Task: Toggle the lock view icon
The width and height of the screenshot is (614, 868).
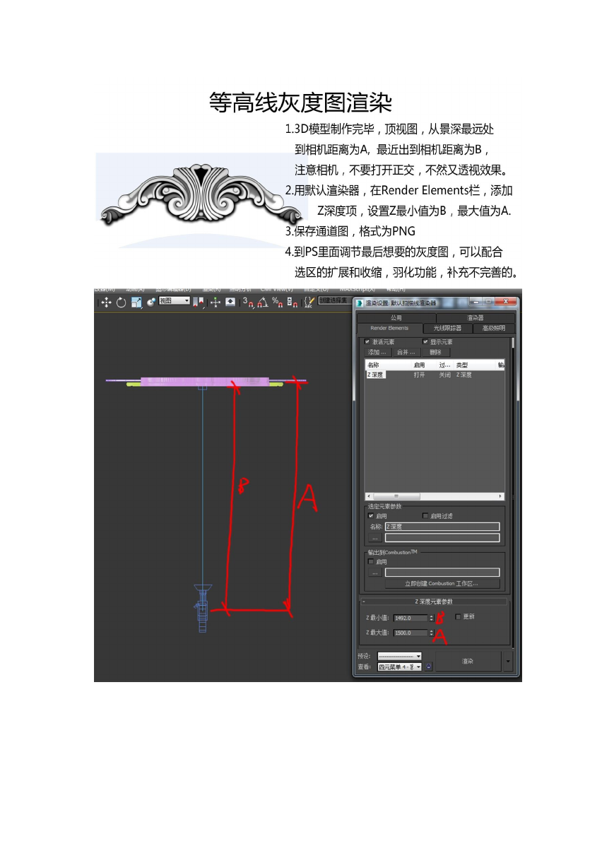Action: [x=427, y=667]
